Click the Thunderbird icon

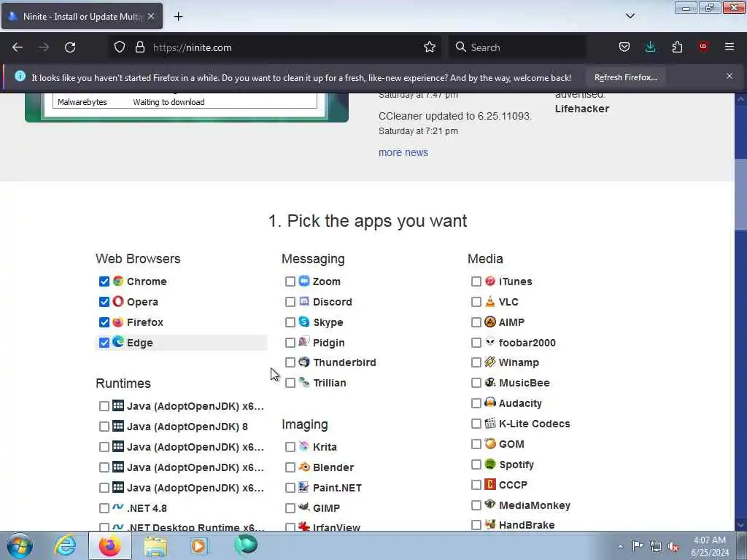coord(304,362)
